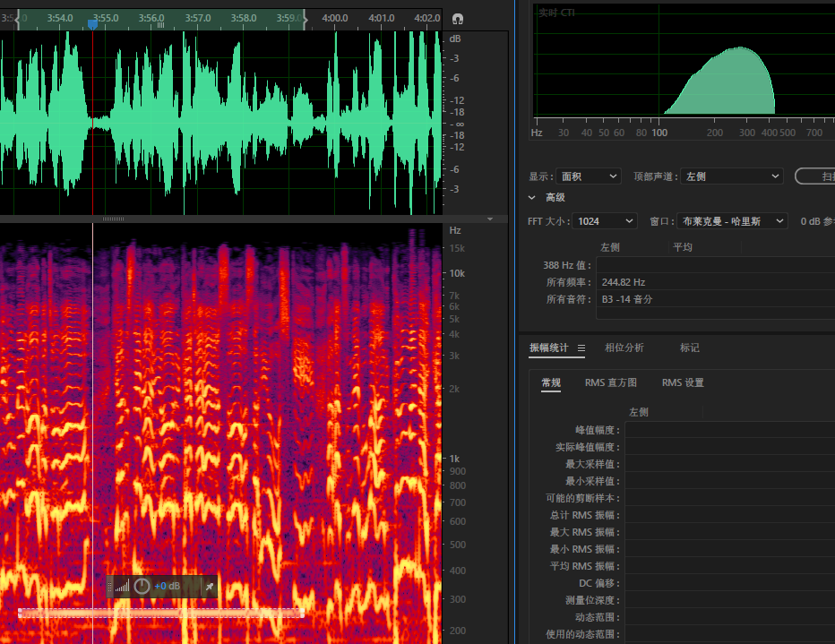The width and height of the screenshot is (835, 644).
Task: Open the 顶部声道 channel dropdown
Action: [x=731, y=176]
